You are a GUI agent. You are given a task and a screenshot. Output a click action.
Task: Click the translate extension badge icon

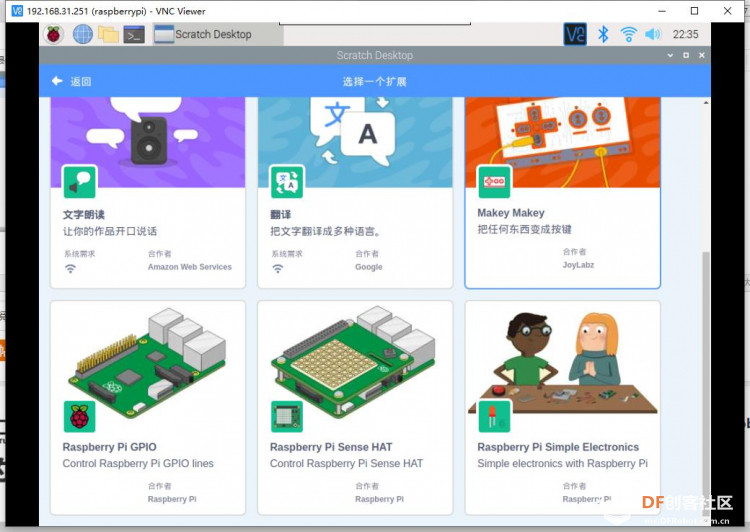coord(287,182)
